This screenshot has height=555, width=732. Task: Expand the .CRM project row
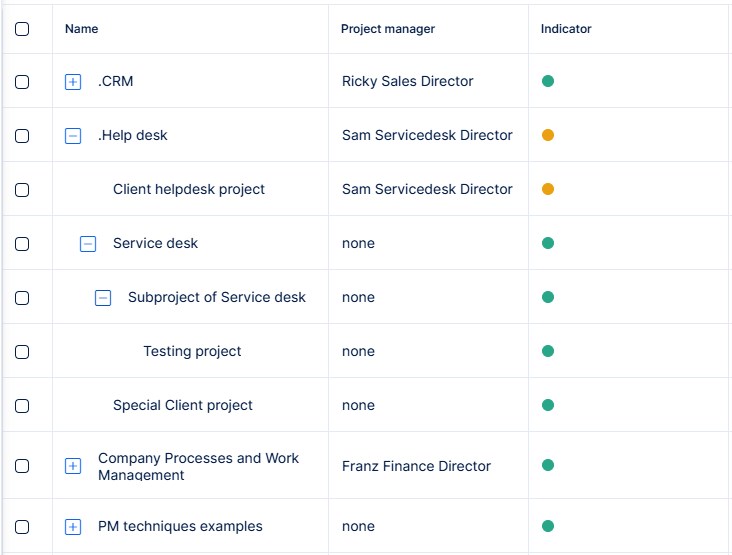pos(73,82)
